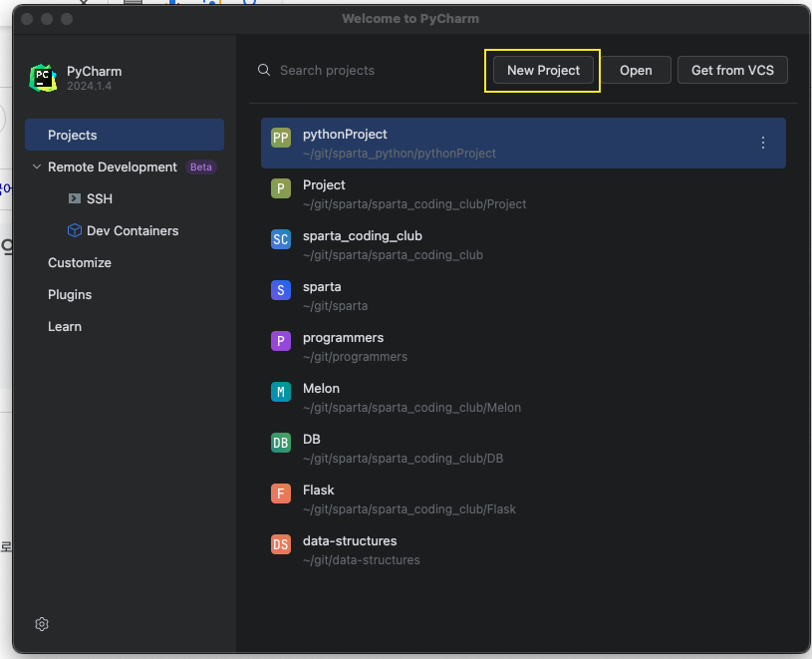Image resolution: width=812 pixels, height=659 pixels.
Task: Click path ~/git/data-structures
Action: 362,560
